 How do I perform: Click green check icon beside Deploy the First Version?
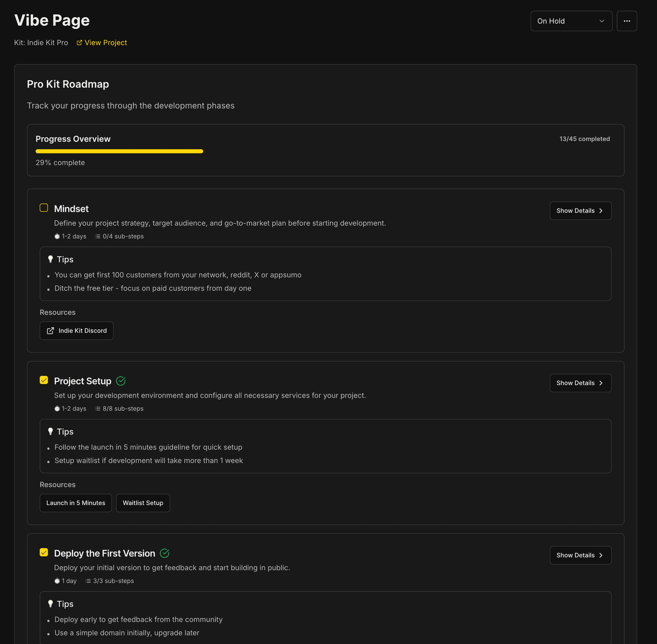pyautogui.click(x=165, y=553)
